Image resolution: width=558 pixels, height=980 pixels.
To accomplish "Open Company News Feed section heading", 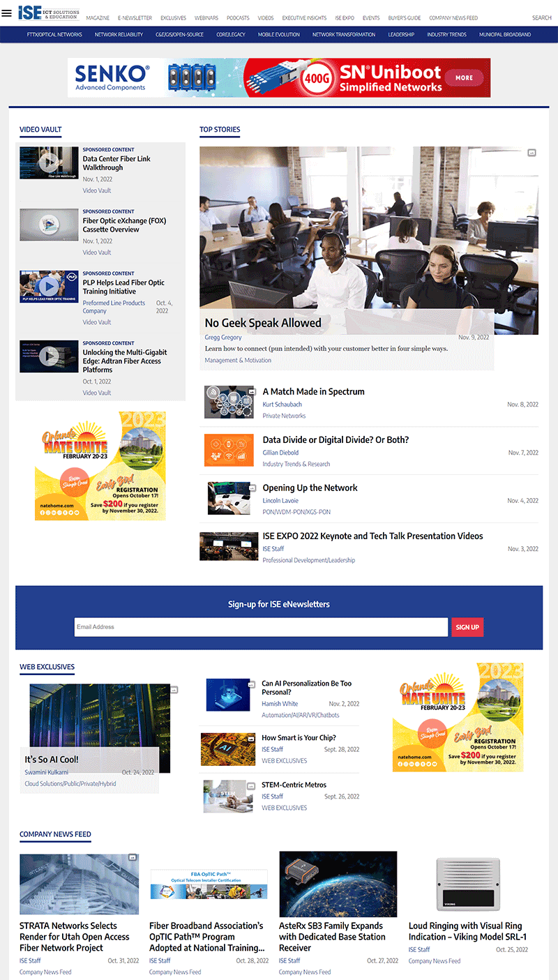I will (x=55, y=834).
